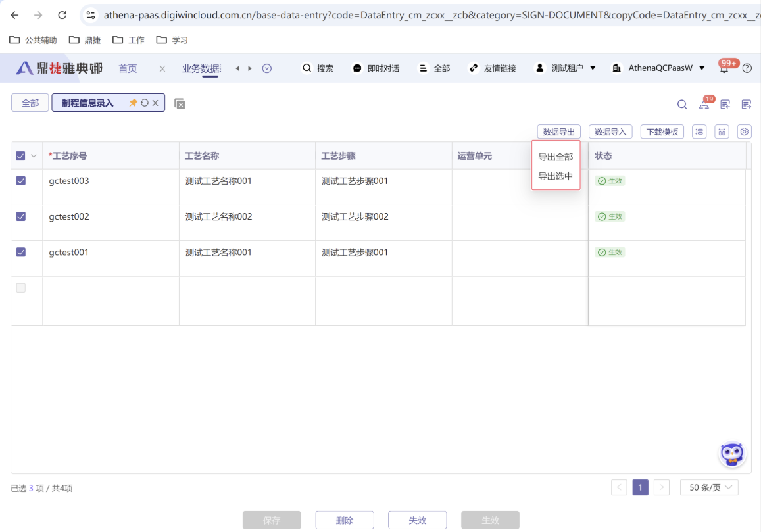Go to previous page arrow
This screenshot has height=532, width=761.
(x=619, y=487)
